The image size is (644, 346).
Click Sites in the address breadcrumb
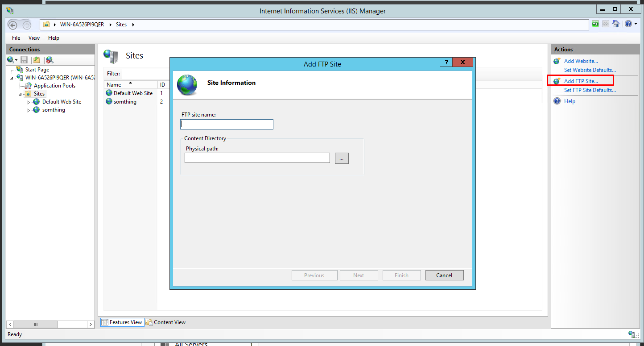click(121, 25)
